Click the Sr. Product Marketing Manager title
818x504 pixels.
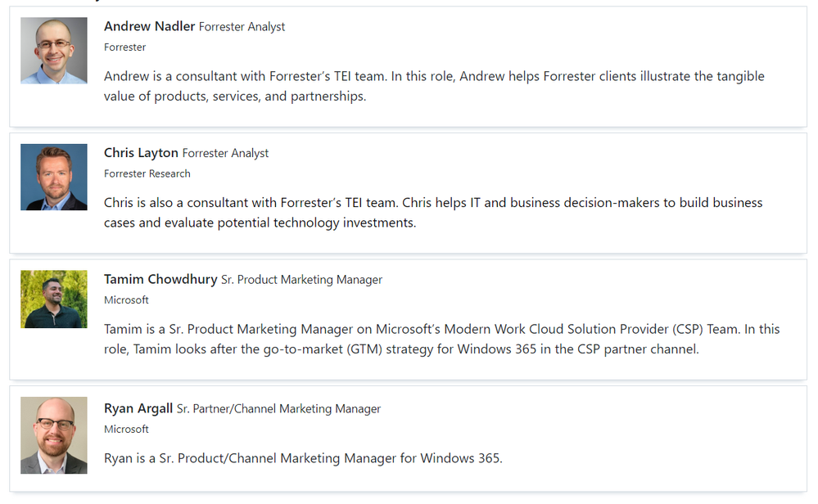point(301,280)
